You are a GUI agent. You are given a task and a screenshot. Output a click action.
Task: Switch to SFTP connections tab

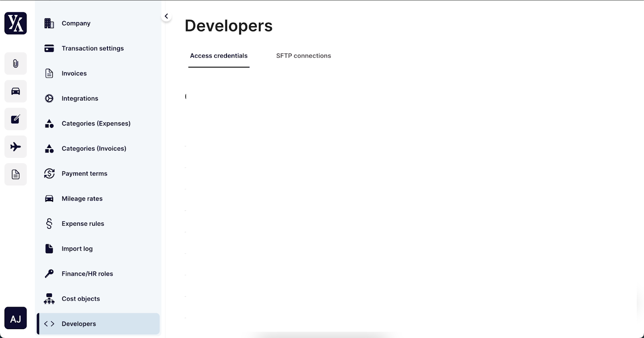tap(303, 56)
